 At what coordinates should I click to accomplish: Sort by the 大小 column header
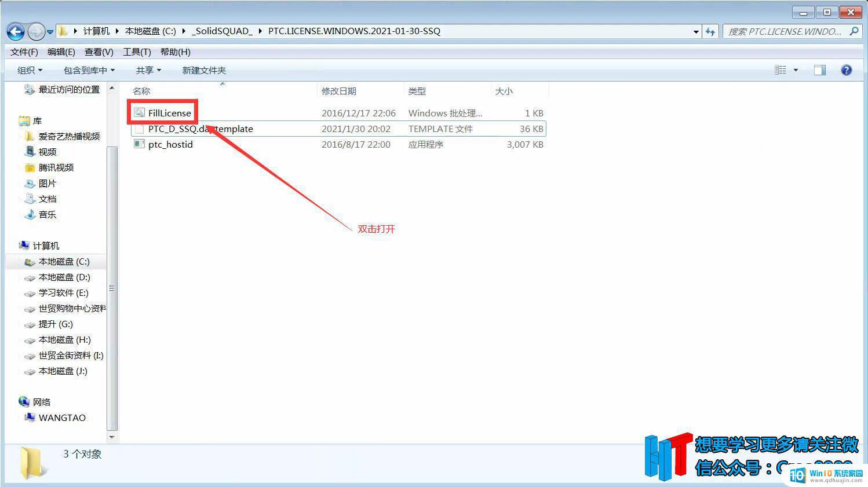tap(504, 91)
